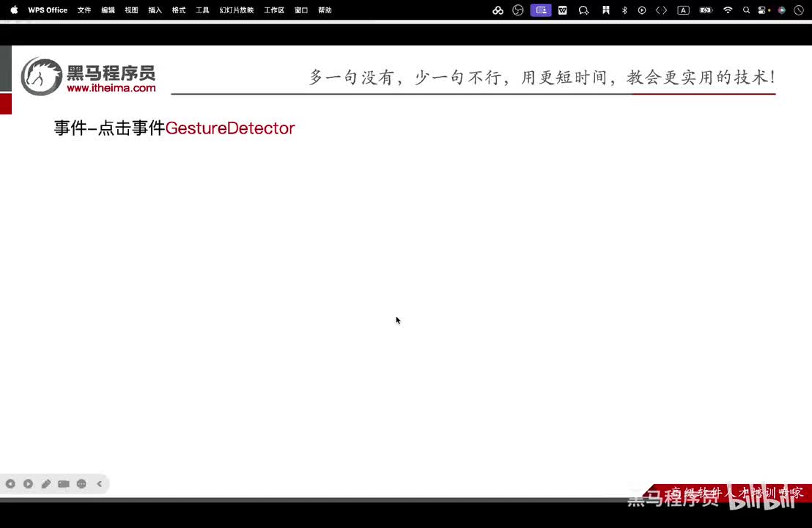Open the Bluetooth menu
Viewport: 812px width, 528px height.
point(624,10)
